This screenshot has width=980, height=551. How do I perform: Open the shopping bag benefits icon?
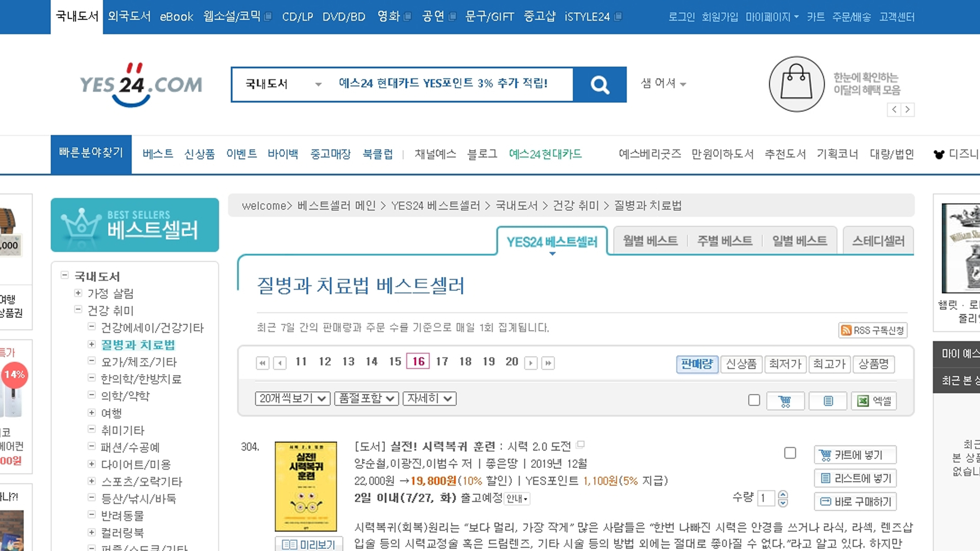pos(796,84)
